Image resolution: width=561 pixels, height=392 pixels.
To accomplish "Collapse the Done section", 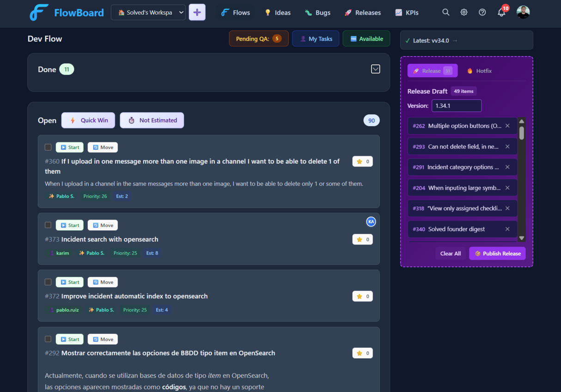I will coord(375,68).
